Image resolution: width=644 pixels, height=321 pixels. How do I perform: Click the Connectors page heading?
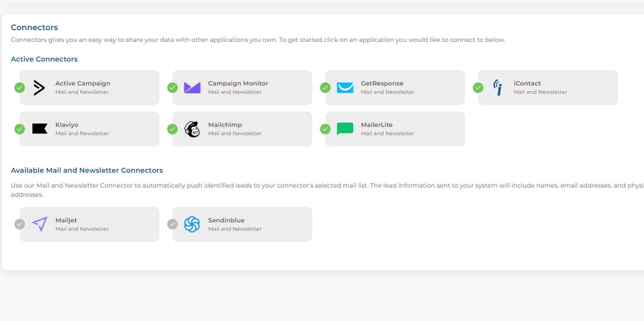34,27
